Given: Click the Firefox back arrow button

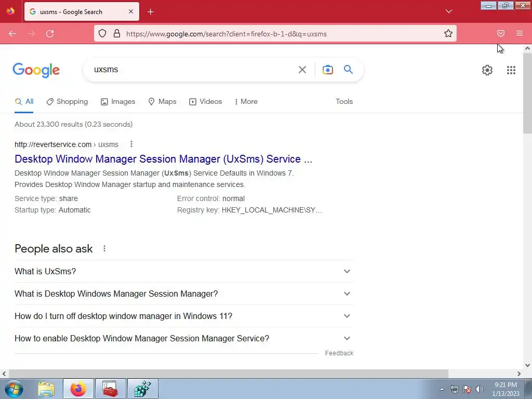Looking at the screenshot, I should (12, 34).
